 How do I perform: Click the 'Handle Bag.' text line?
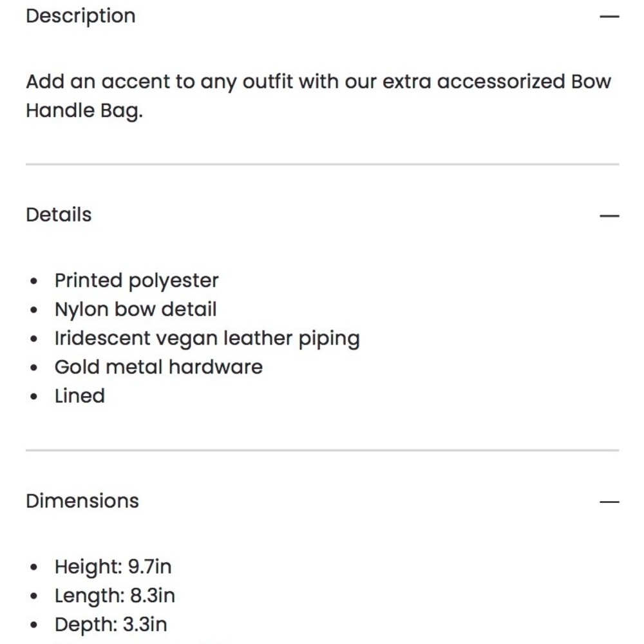tap(84, 111)
